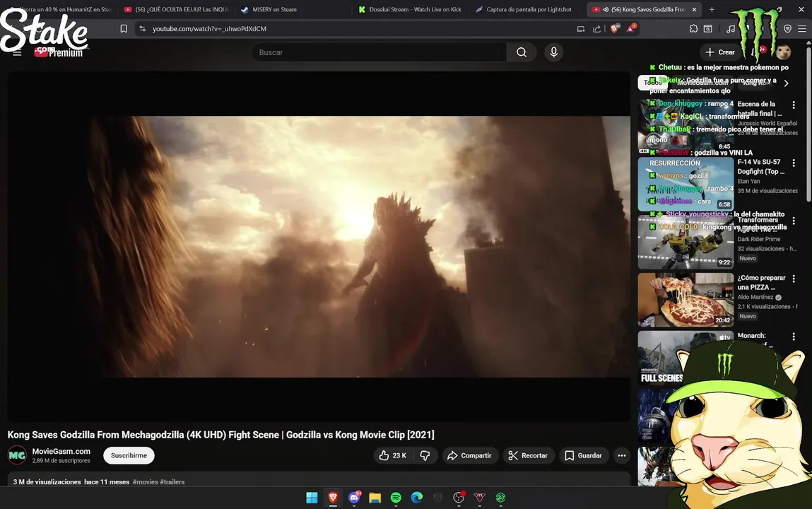This screenshot has height=509, width=812.
Task: Open the Brave VPN shield icon
Action: pos(788,29)
